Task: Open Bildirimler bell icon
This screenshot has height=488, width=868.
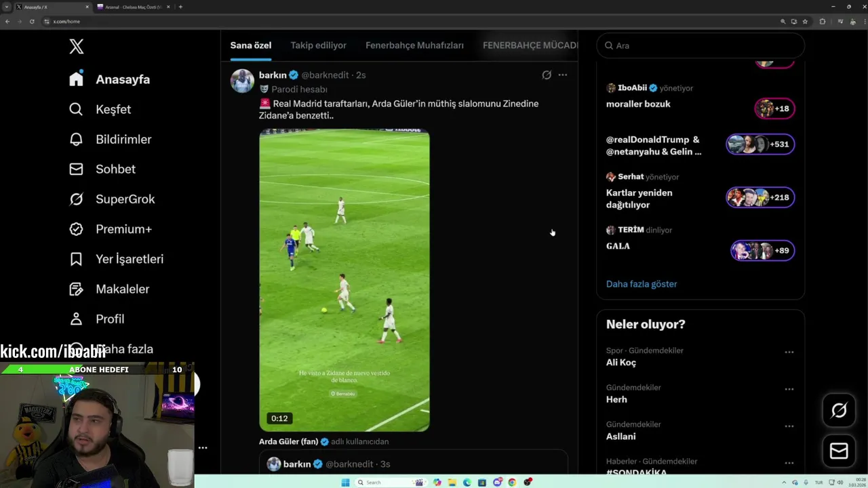Action: click(x=76, y=139)
